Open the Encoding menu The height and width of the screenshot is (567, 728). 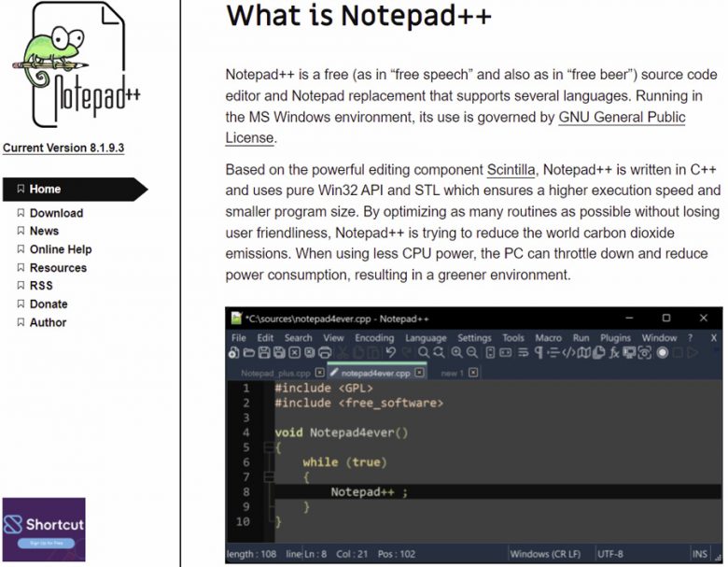(x=374, y=338)
